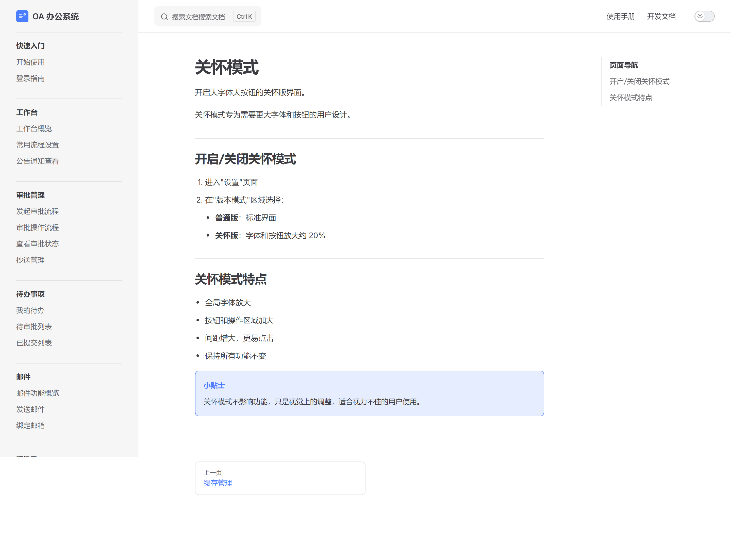
Task: Click the 按钮和操作区域加大 bullet text
Action: coord(239,320)
